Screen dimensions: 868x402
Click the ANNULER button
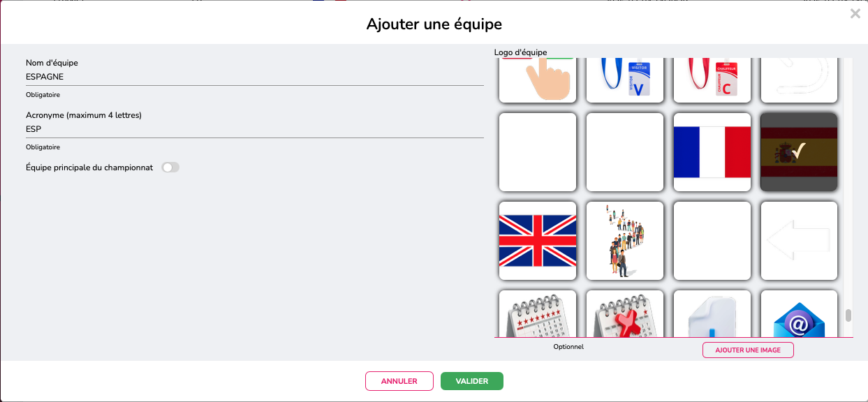coord(399,381)
